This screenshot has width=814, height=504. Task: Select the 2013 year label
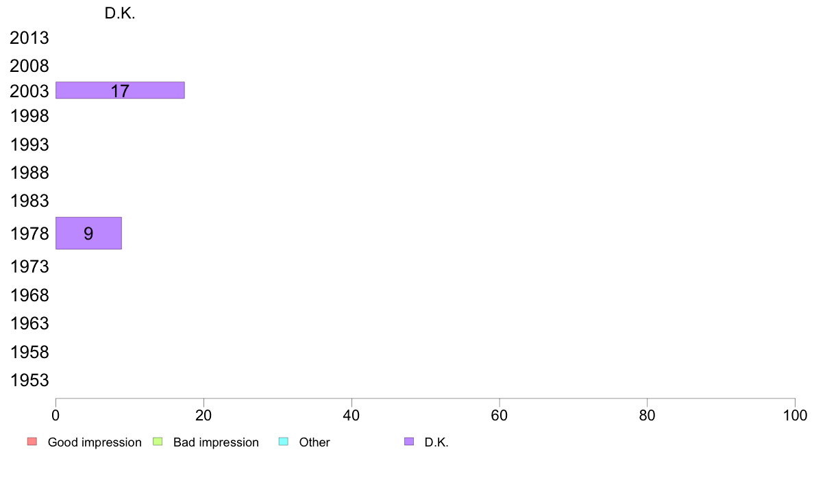click(29, 38)
